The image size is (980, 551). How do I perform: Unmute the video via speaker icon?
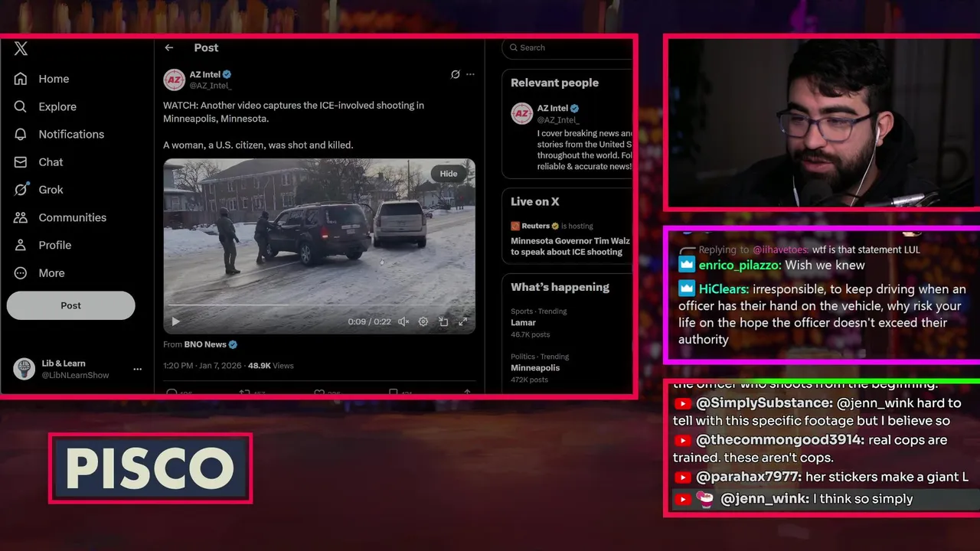[x=403, y=322]
